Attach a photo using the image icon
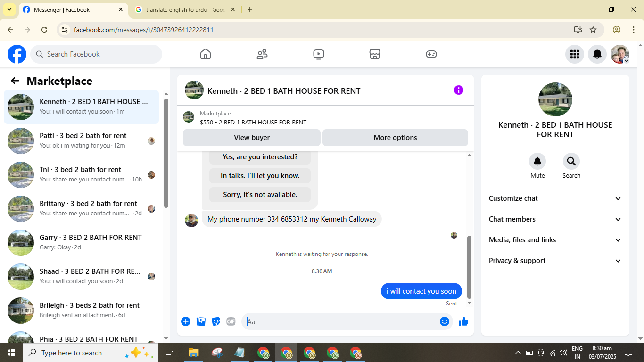 pos(201,321)
